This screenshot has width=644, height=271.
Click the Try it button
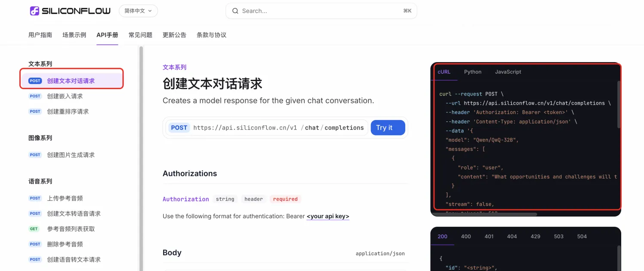pyautogui.click(x=388, y=127)
